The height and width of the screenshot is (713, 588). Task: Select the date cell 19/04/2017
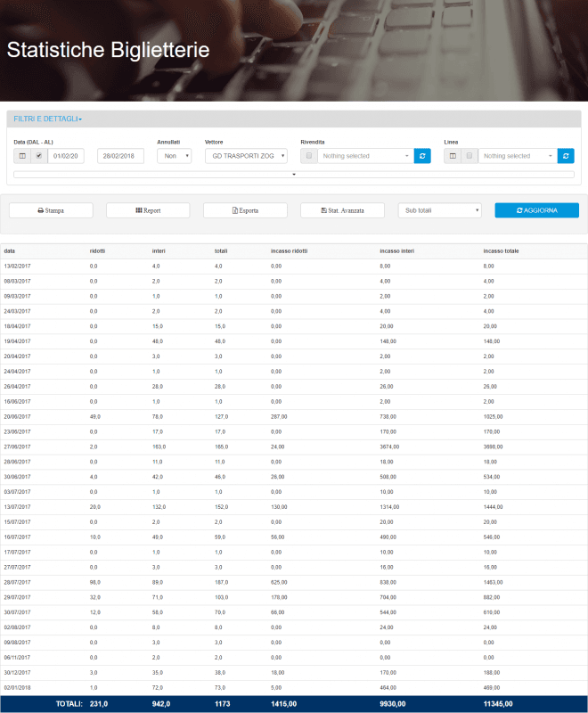pos(17,341)
